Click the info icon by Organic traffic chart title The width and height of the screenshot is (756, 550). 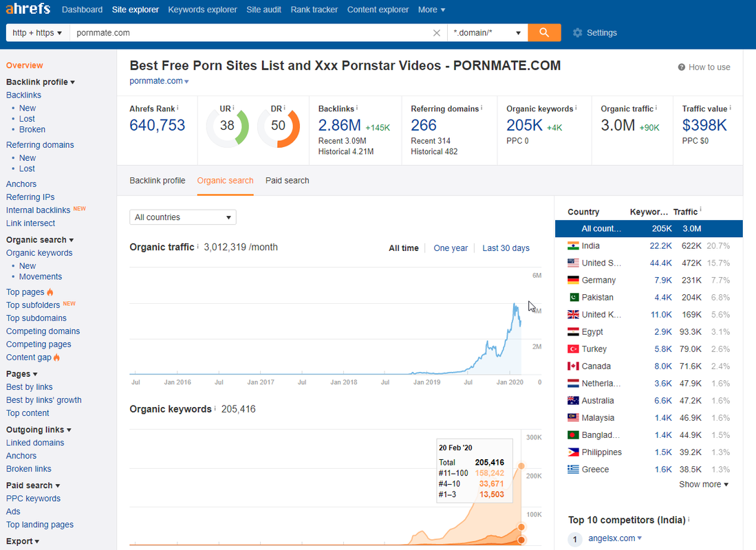click(x=197, y=246)
